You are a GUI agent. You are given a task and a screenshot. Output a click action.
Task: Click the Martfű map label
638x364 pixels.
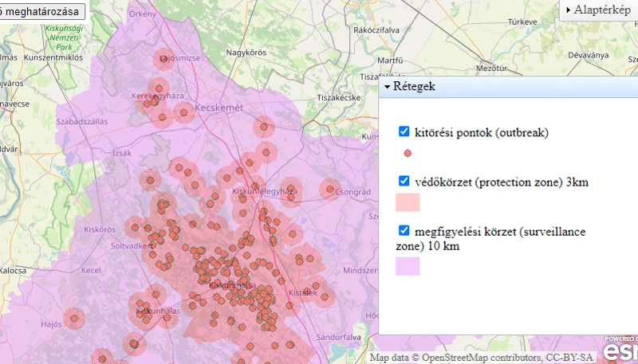pos(390,60)
